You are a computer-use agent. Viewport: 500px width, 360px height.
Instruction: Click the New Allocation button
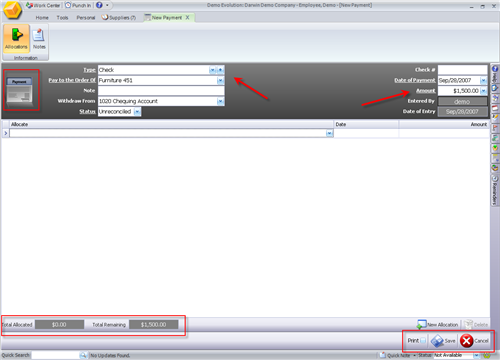tap(437, 324)
